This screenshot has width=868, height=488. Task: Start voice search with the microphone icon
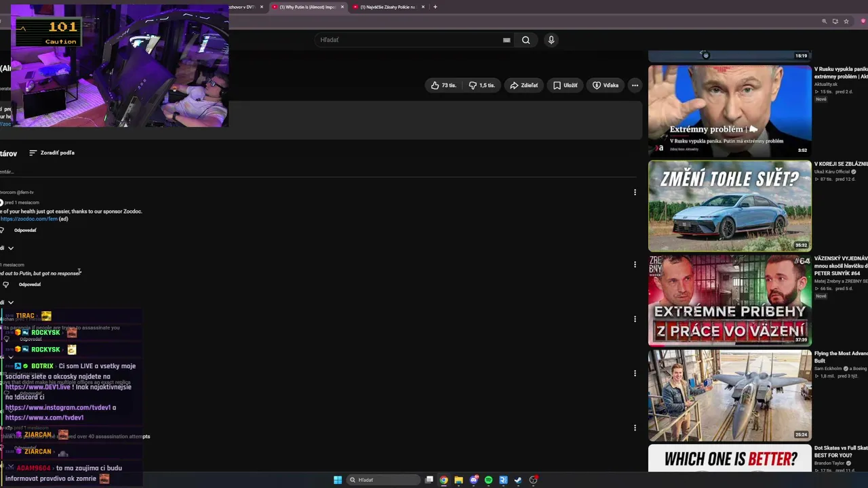pyautogui.click(x=551, y=40)
